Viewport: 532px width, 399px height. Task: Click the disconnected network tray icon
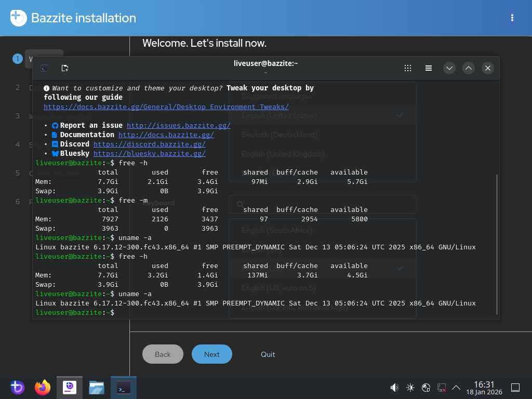pyautogui.click(x=442, y=388)
